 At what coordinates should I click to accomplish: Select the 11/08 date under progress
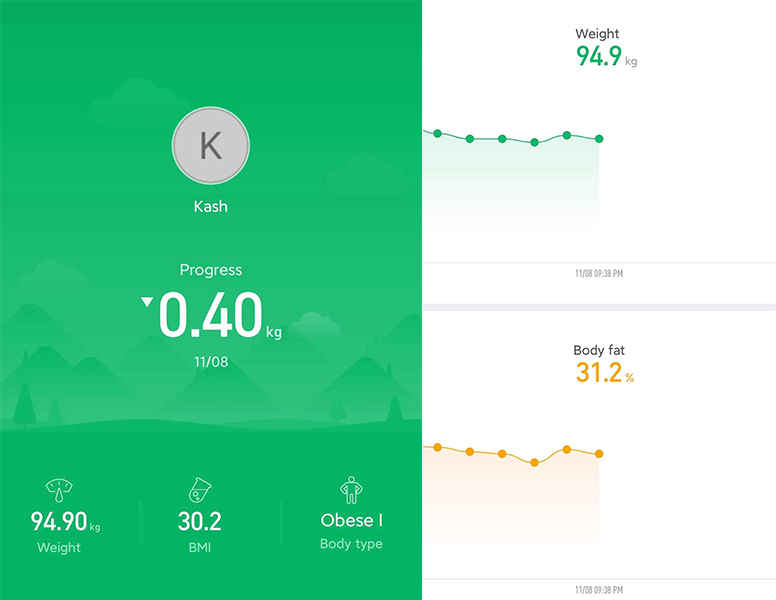point(211,361)
